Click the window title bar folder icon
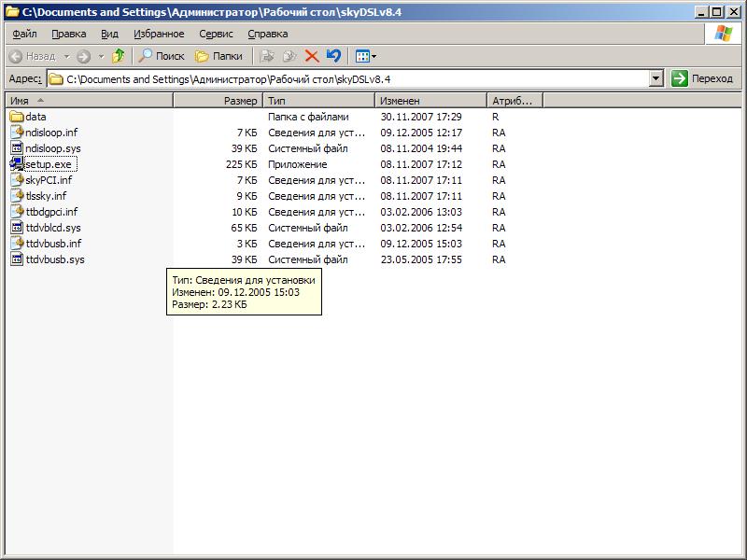Screen dimensions: 747x560 pos(12,11)
